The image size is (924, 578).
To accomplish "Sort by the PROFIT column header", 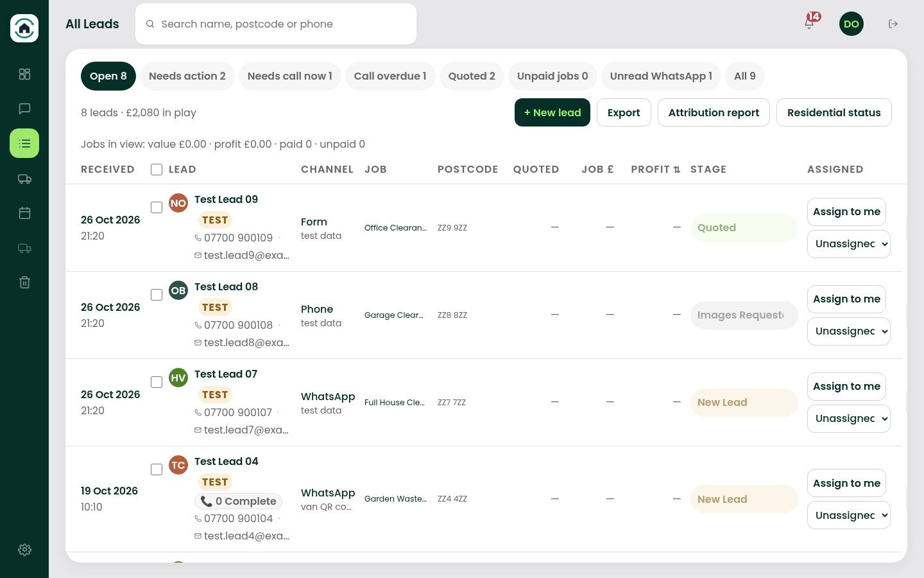I will click(x=655, y=170).
